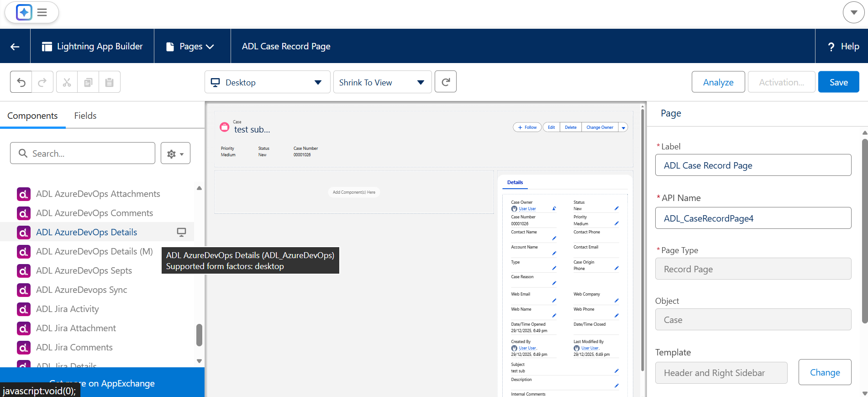Click the paste clipboard icon
The width and height of the screenshot is (868, 397).
(110, 82)
